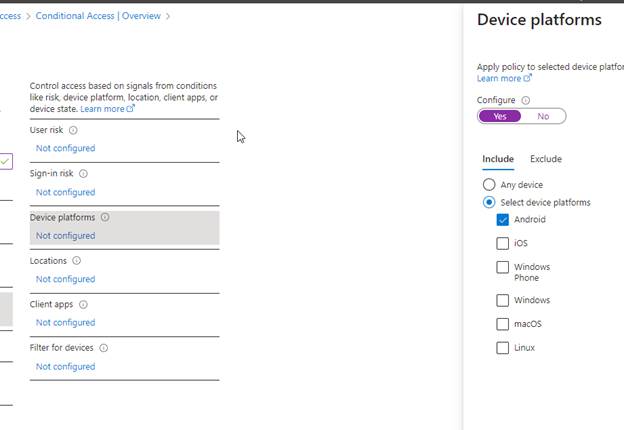Set Configure toggle to No
Viewport: 624px width, 430px height.
543,116
